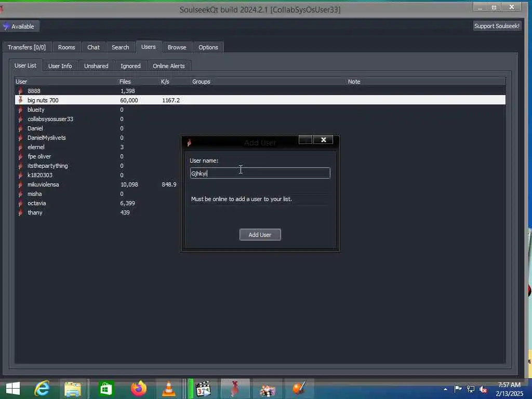Click the bird icon beside itsthepartything

(20, 166)
